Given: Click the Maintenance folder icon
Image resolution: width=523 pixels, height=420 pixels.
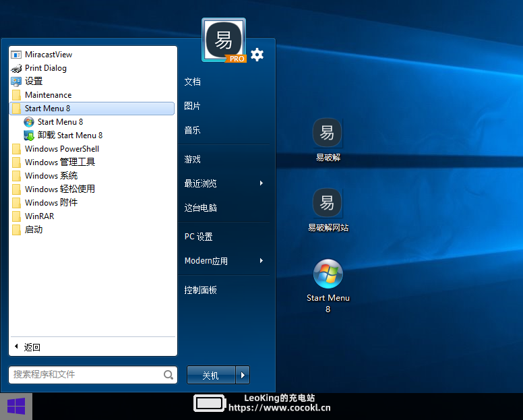Looking at the screenshot, I should (x=16, y=95).
